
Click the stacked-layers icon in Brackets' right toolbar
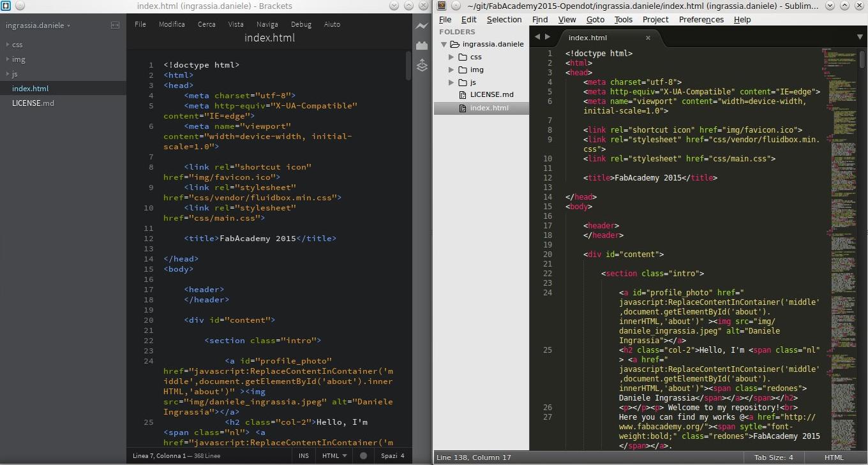[421, 65]
